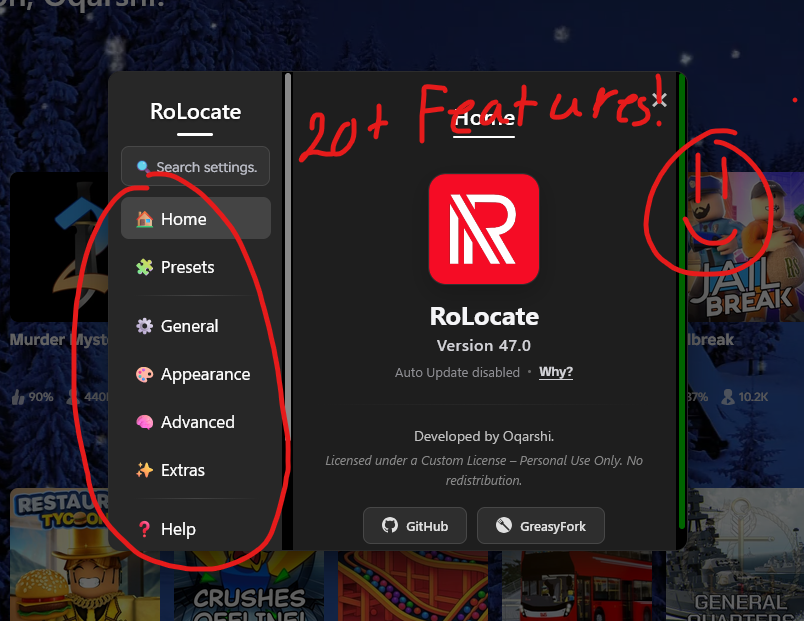804x621 pixels.
Task: Open the Murder Mystery game thumbnail
Action: pos(59,247)
